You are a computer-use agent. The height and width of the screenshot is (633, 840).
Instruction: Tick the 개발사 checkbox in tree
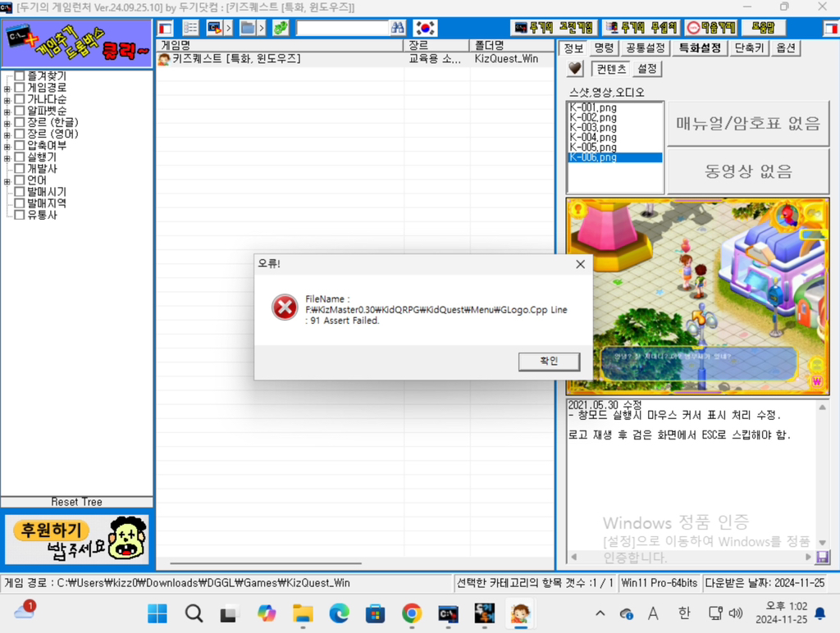pos(20,169)
